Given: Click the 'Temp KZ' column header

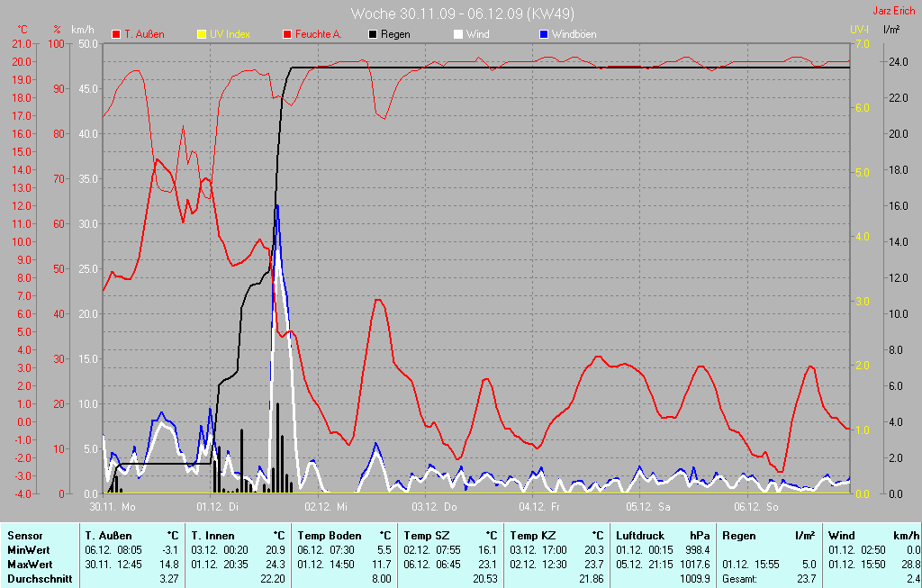Looking at the screenshot, I should [533, 536].
